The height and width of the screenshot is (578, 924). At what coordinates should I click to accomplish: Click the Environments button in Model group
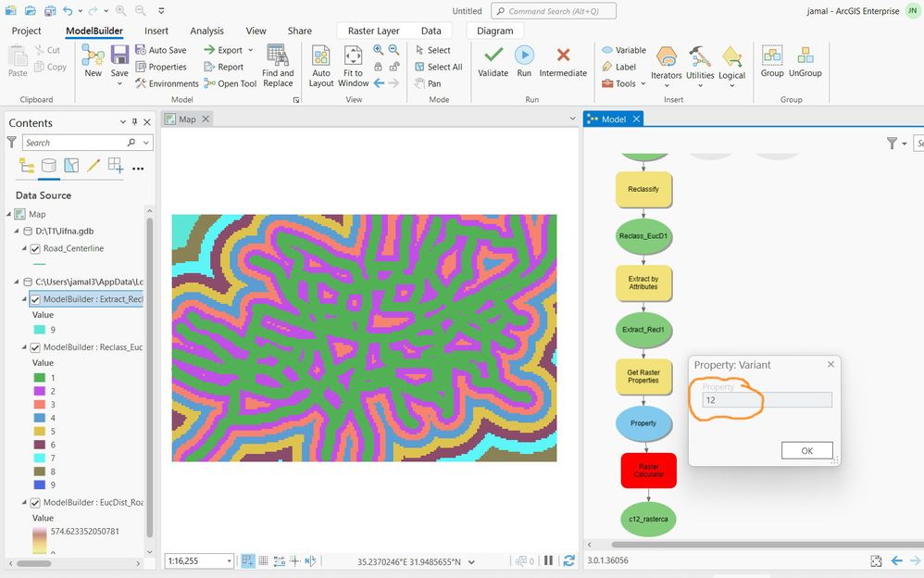168,83
